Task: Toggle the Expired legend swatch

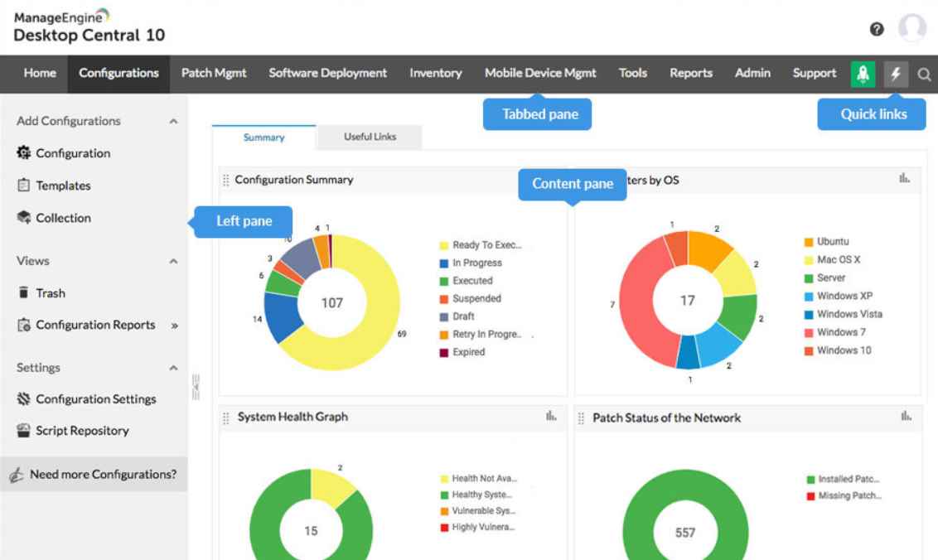Action: [x=444, y=353]
